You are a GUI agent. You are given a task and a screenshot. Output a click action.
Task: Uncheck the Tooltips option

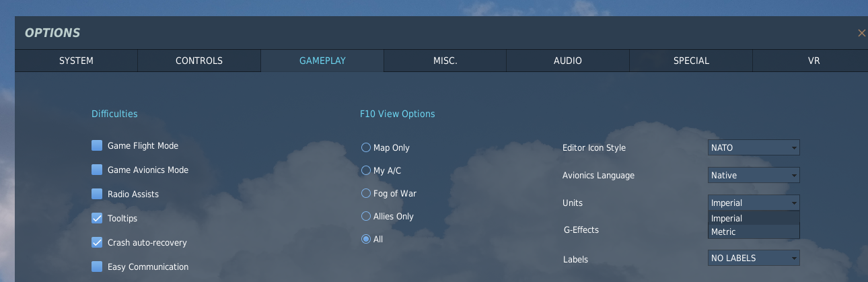pos(97,218)
